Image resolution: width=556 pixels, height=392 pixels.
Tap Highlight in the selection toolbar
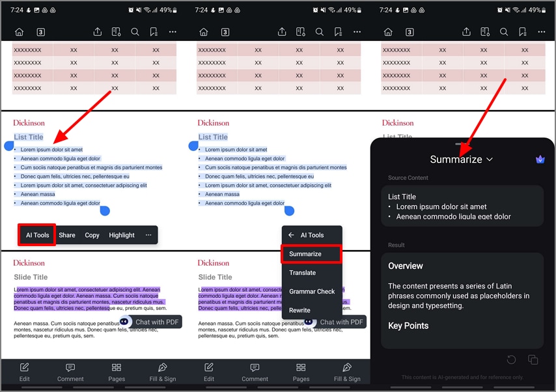tap(122, 235)
